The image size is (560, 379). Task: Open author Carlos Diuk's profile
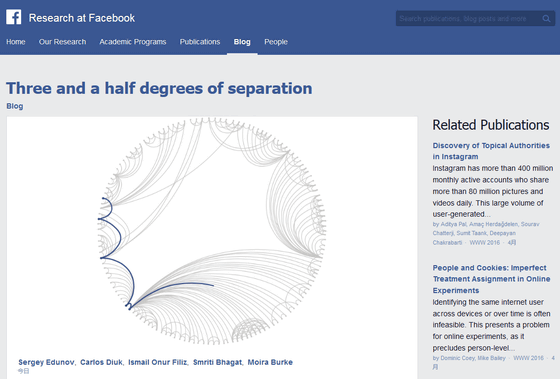[x=101, y=362]
